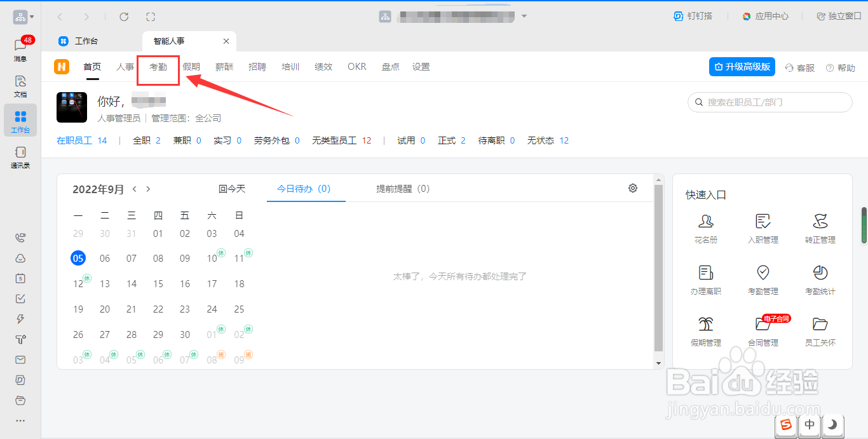Select the 提前提醒 tab
Viewport: 868px width, 439px height.
coord(402,189)
